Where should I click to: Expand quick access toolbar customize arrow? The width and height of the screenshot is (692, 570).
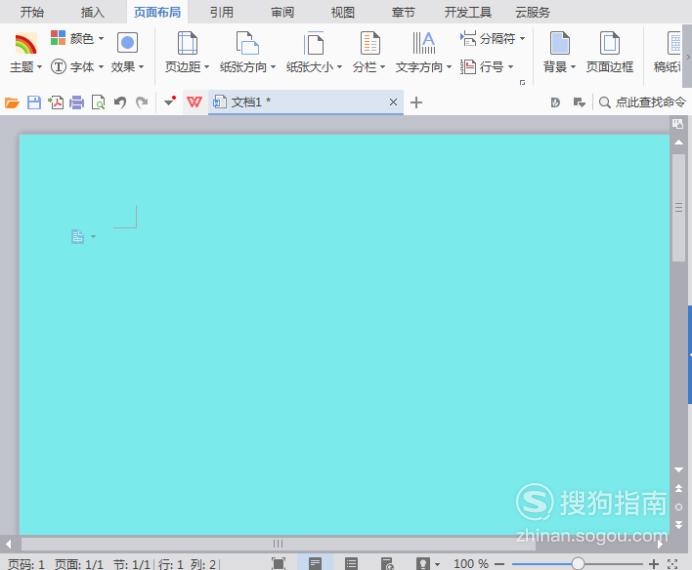[169, 101]
